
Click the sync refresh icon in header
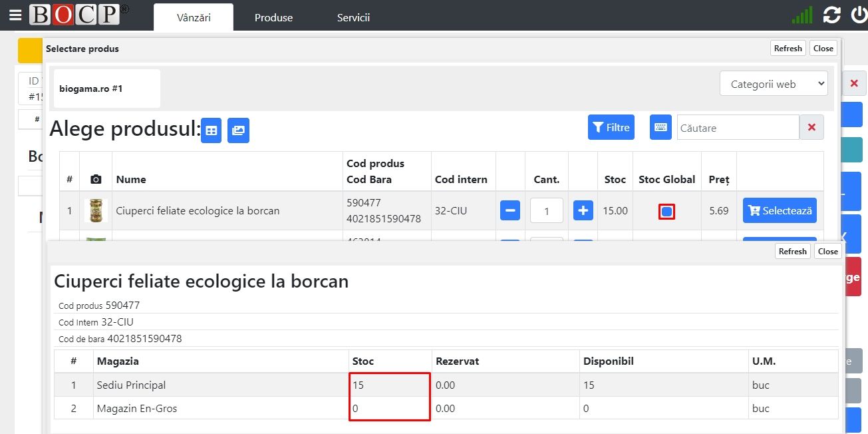pos(831,15)
